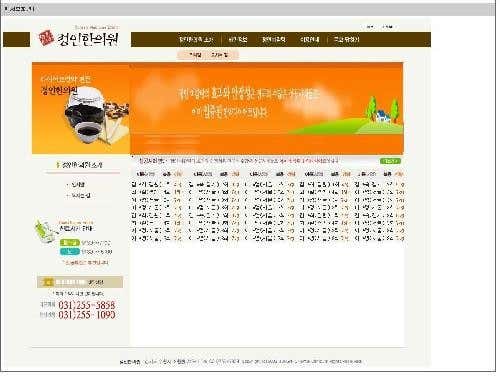This screenshot has height=378, width=500.
Task: Select the first sub-menu tab under the navigation bar
Action: pyautogui.click(x=195, y=55)
